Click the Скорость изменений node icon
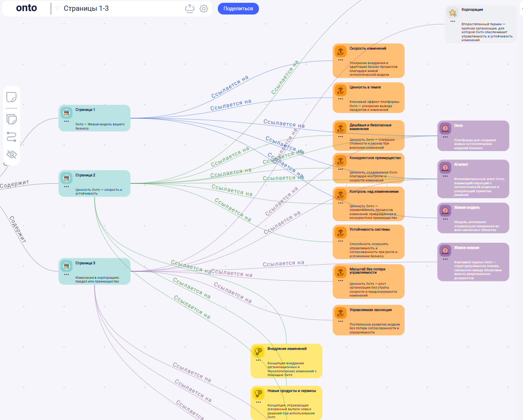Screen dimensions: 523x420 coord(341,51)
